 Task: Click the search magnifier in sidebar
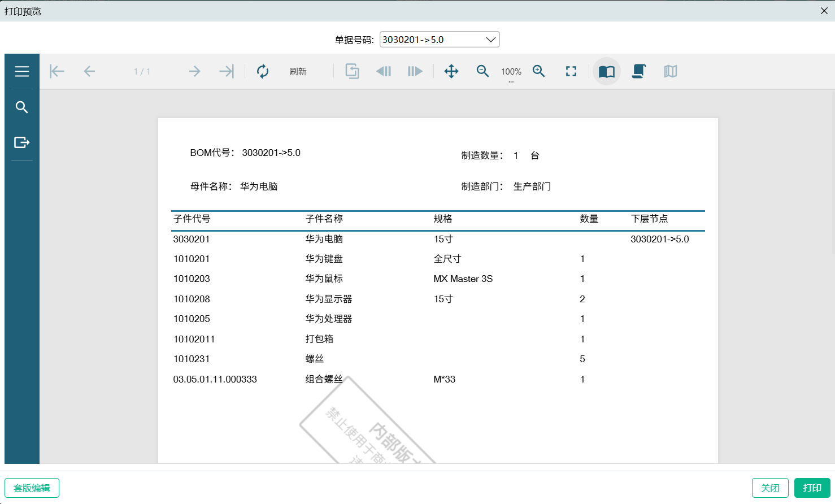[x=22, y=107]
